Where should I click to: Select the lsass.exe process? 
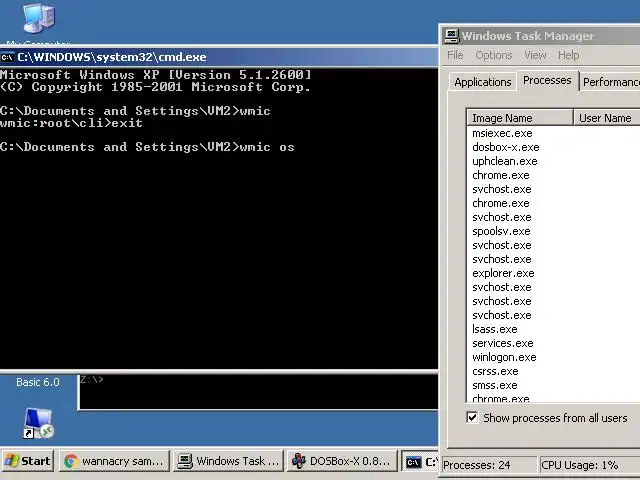pos(495,329)
